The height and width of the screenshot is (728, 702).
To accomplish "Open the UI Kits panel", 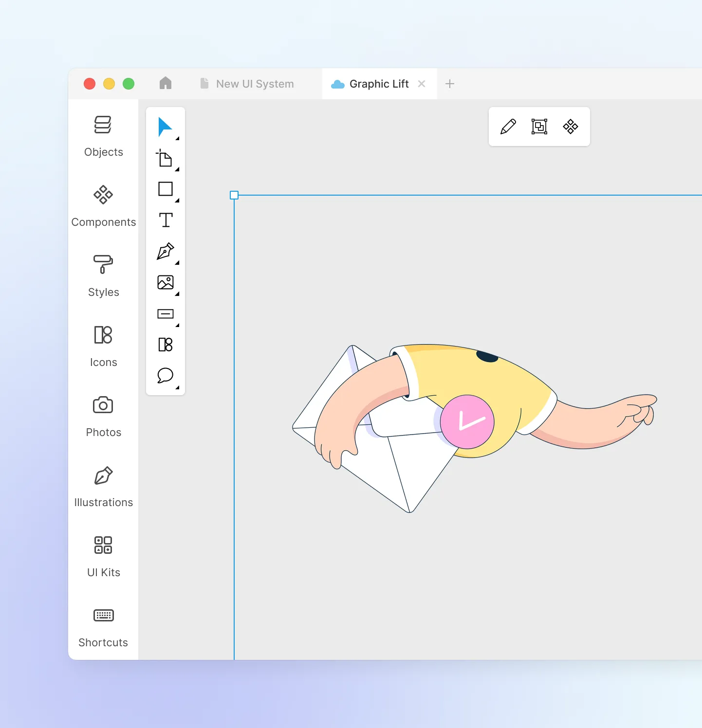I will (x=103, y=557).
